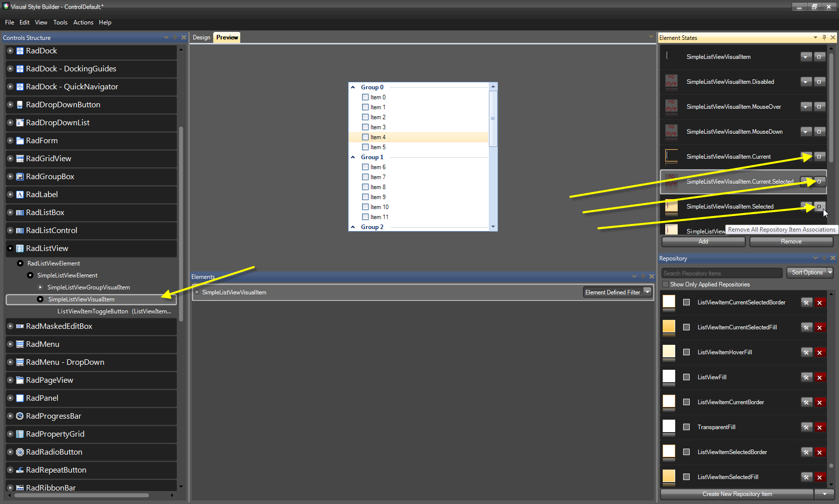This screenshot has height=504, width=839.
Task: Delete the ListViewFill repository item
Action: coord(820,377)
